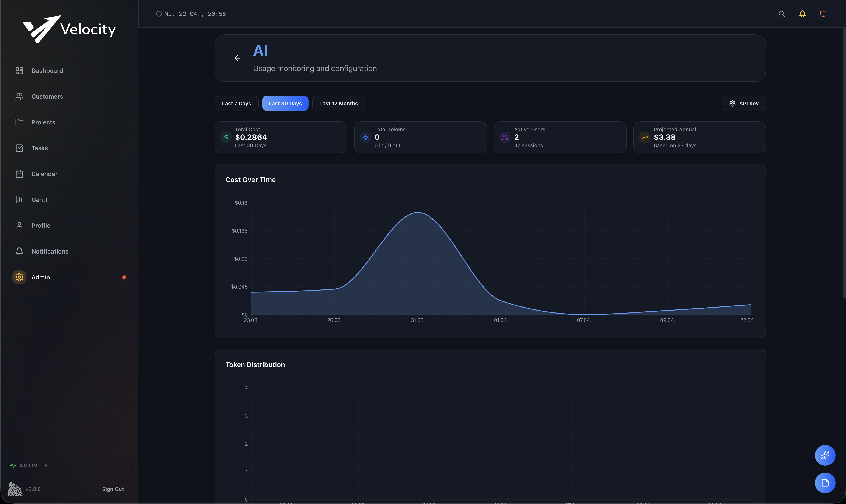Navigate to Admin via sidebar menu

point(41,277)
